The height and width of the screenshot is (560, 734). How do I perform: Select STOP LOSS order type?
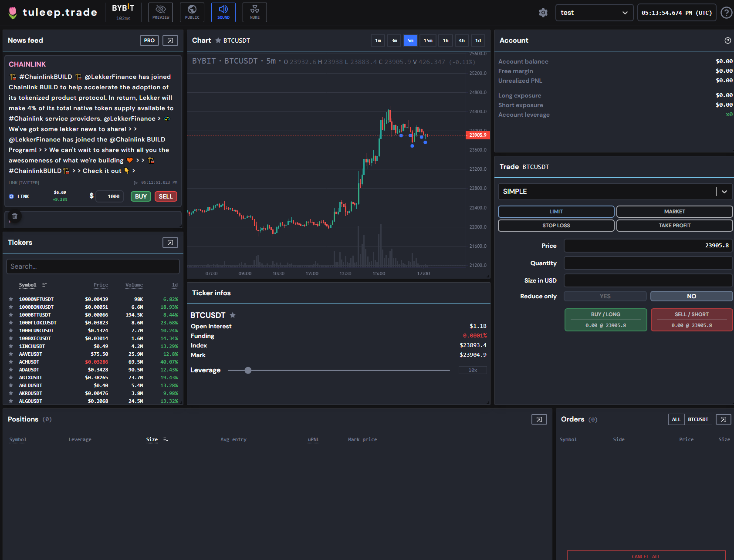556,226
